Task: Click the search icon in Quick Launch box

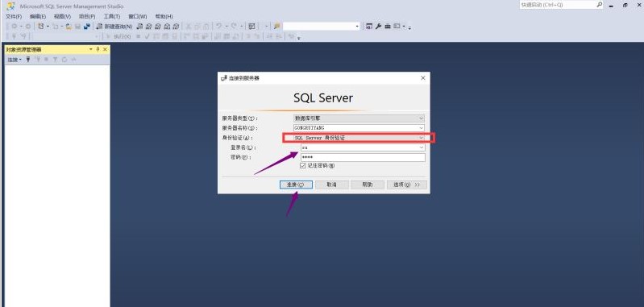Action: (600, 5)
